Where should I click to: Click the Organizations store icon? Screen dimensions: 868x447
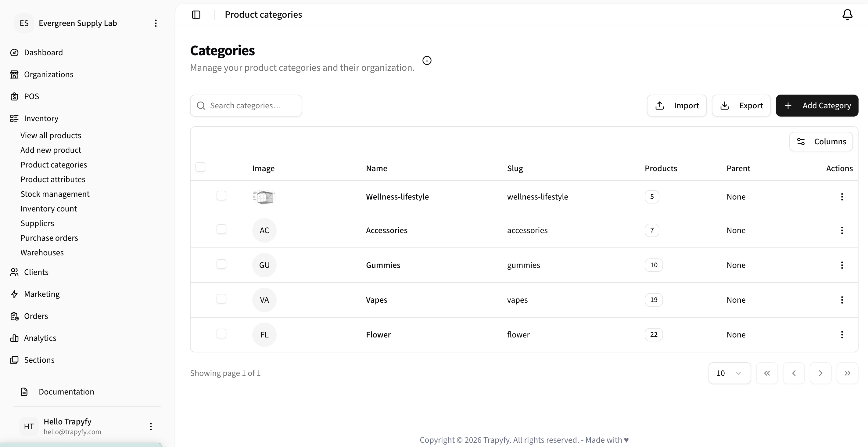[14, 74]
